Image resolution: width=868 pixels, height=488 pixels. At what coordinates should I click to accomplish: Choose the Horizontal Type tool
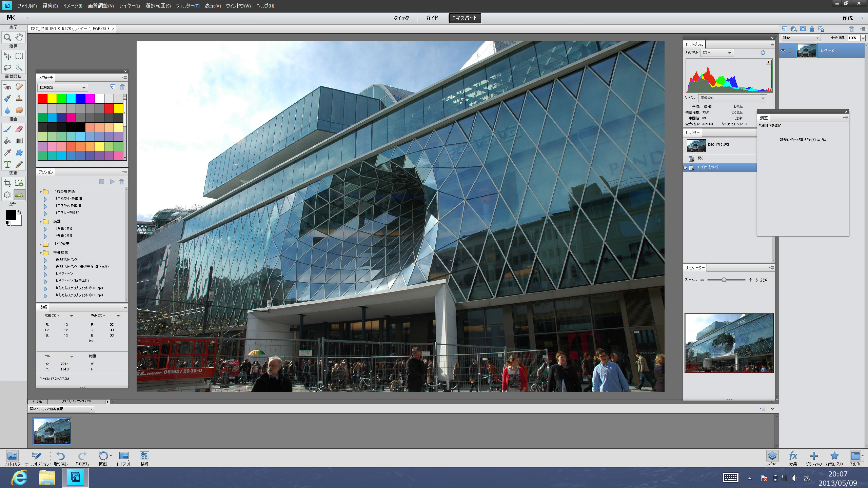(7, 164)
